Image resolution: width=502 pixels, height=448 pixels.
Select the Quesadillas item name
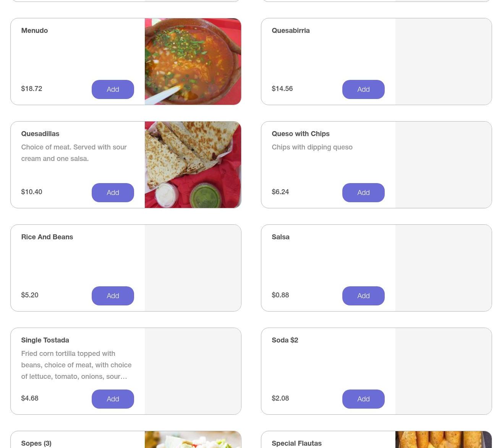[40, 134]
